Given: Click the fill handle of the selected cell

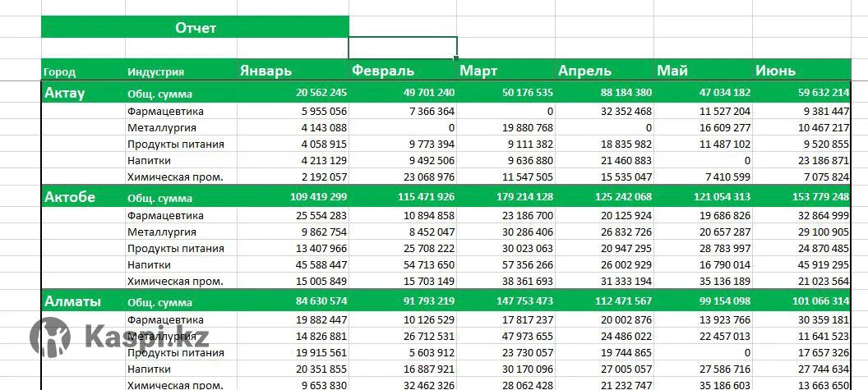Looking at the screenshot, I should 457,58.
